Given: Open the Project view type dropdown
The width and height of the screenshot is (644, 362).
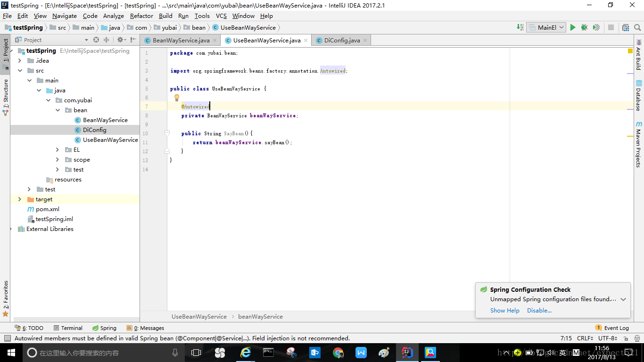Looking at the screenshot, I should coord(86,40).
